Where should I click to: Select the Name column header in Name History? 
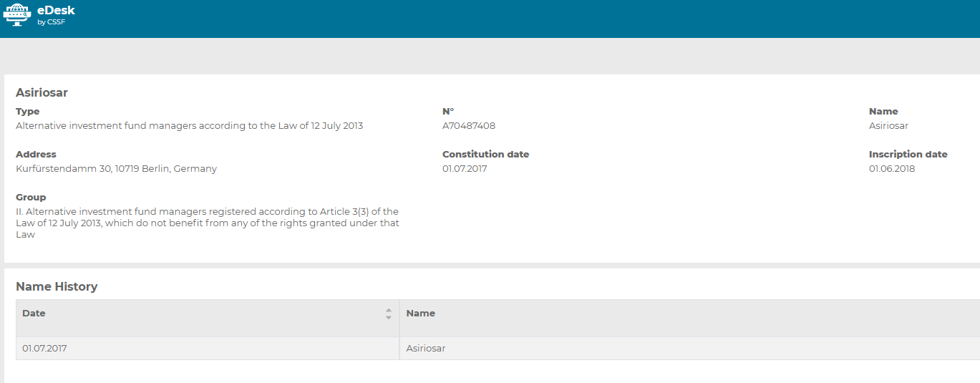pos(689,318)
